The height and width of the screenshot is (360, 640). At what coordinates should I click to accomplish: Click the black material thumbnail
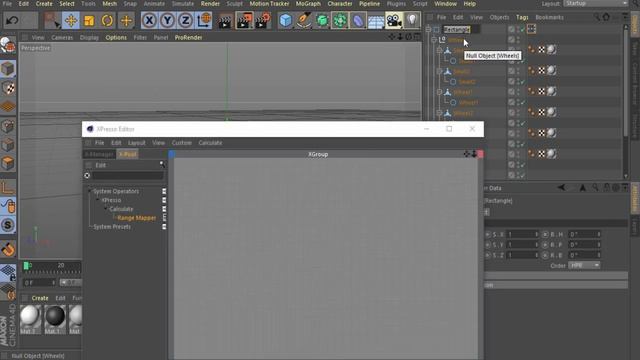coord(55,316)
